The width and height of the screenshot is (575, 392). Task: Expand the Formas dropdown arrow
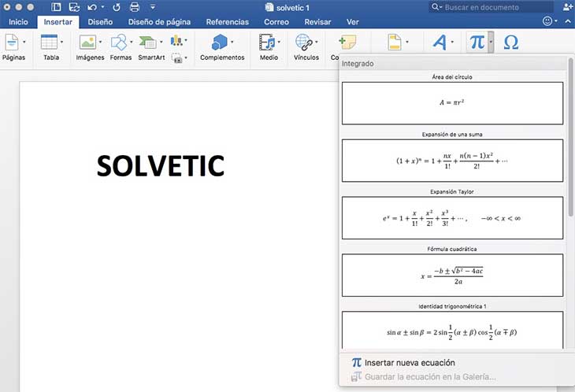[132, 43]
